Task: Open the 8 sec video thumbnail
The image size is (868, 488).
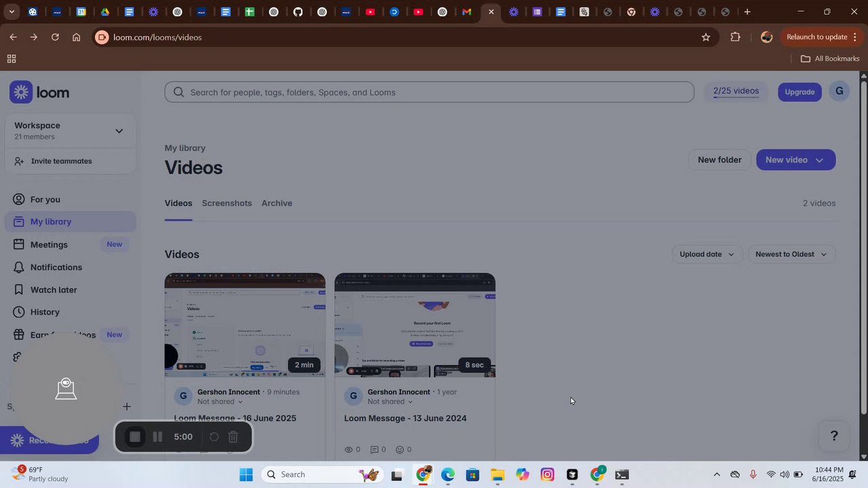Action: 415,325
